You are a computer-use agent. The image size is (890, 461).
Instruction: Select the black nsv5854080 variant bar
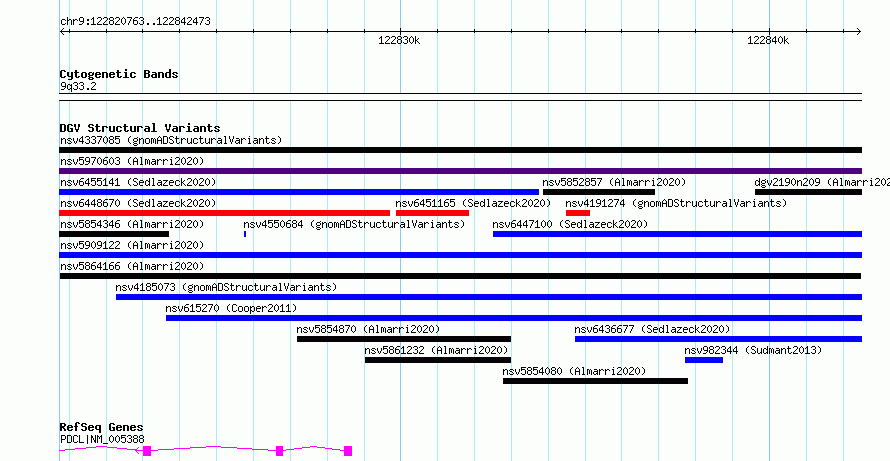click(595, 381)
